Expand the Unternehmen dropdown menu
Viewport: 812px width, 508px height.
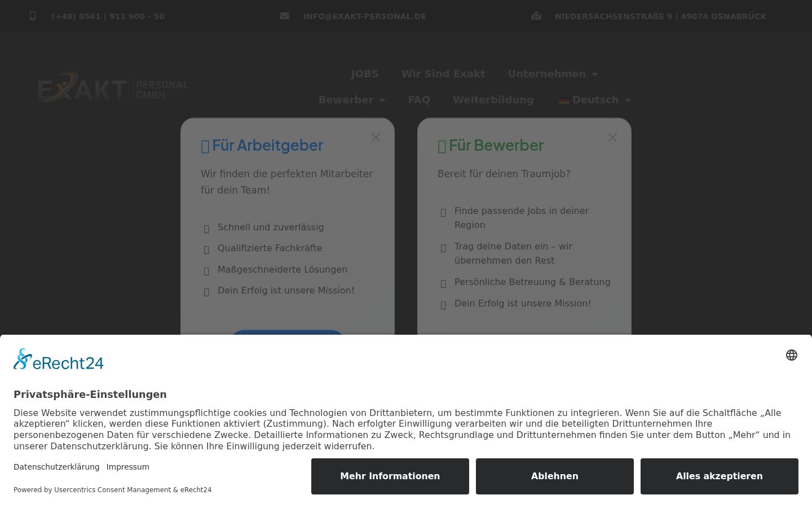click(x=553, y=74)
